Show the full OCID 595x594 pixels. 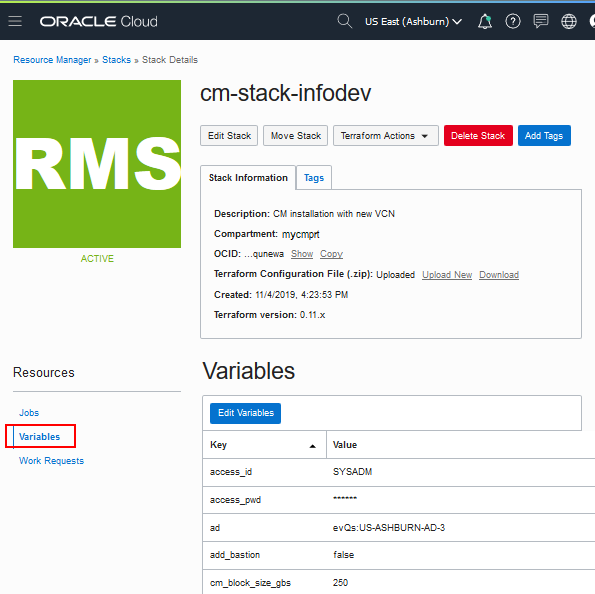pyautogui.click(x=302, y=254)
